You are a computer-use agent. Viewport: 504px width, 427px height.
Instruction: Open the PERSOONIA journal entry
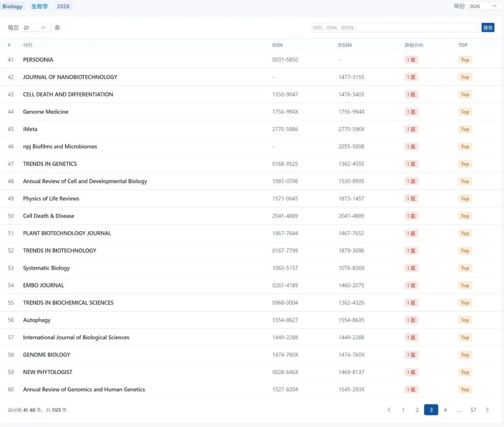(x=38, y=60)
